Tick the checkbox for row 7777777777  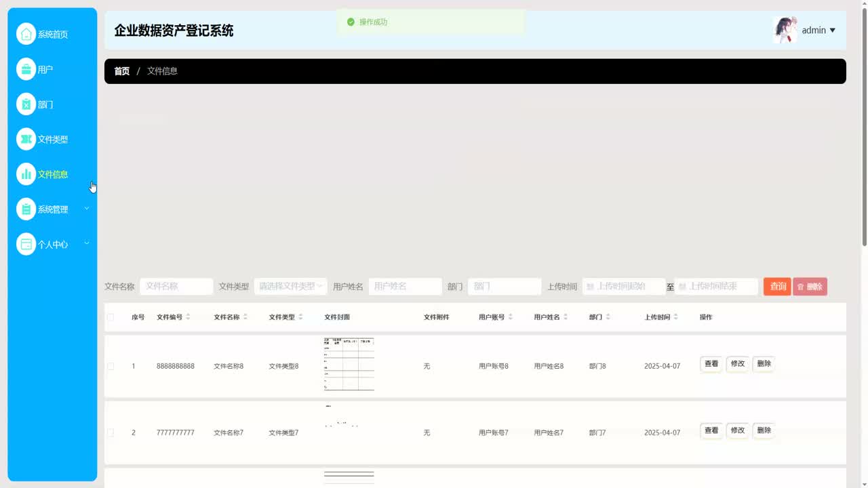111,432
